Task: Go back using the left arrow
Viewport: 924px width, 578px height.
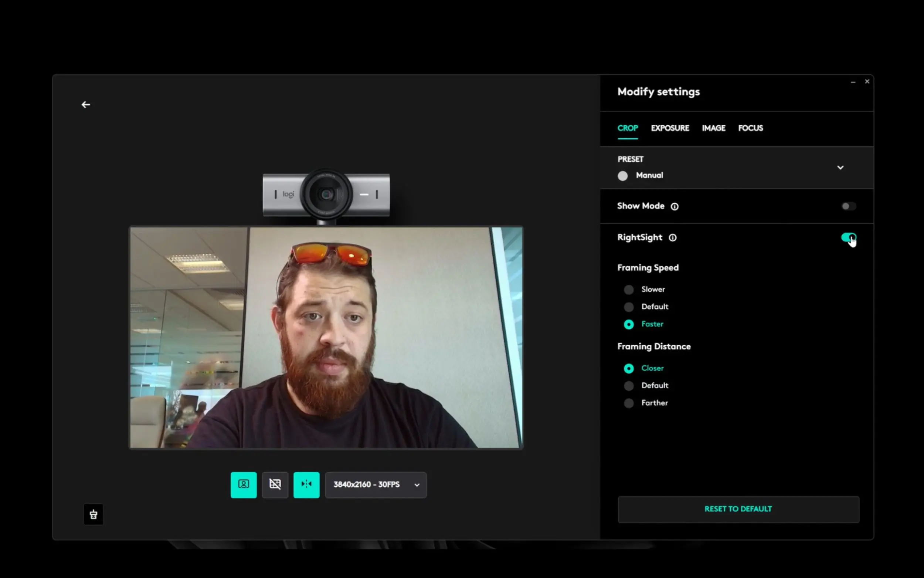Action: pos(86,104)
